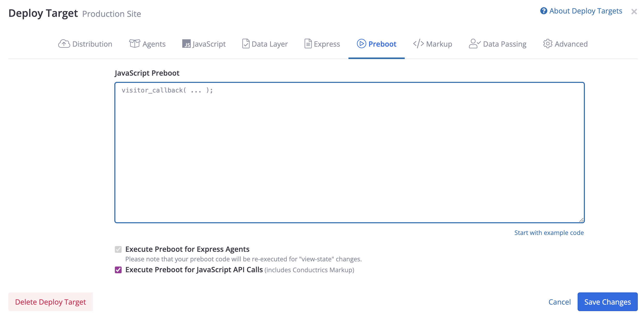This screenshot has width=644, height=316.
Task: Click the Agents open box icon
Action: (135, 44)
